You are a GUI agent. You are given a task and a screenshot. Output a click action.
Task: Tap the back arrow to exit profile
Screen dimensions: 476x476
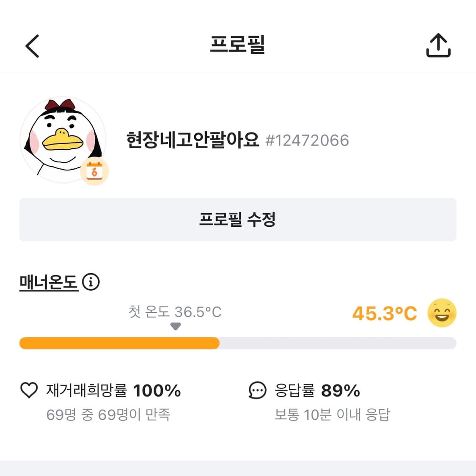(x=32, y=45)
